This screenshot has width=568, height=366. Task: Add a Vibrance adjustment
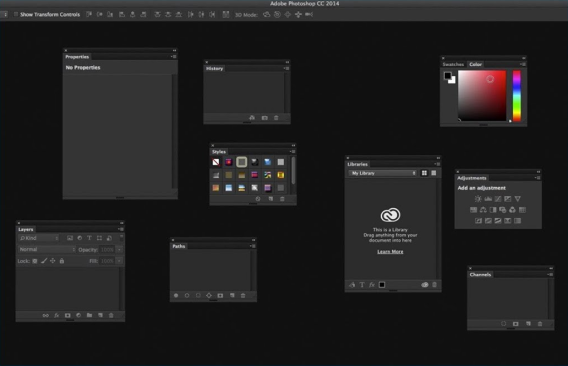pos(518,199)
